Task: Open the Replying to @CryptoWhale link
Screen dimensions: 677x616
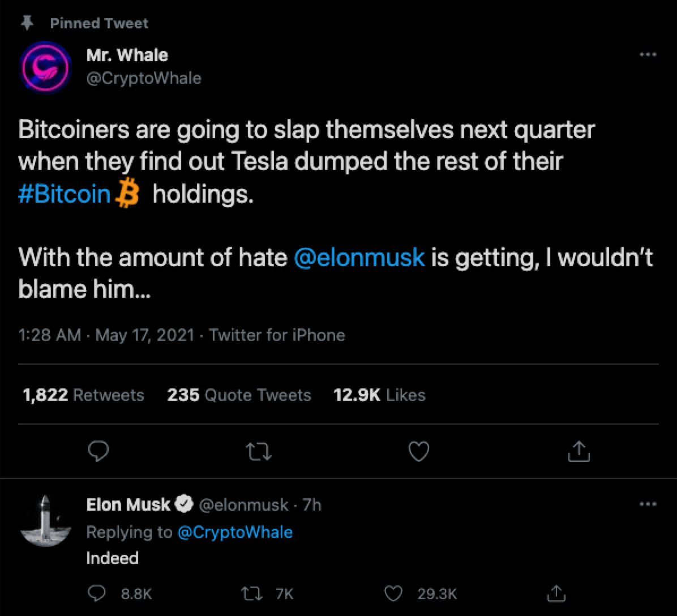Action: 235,532
